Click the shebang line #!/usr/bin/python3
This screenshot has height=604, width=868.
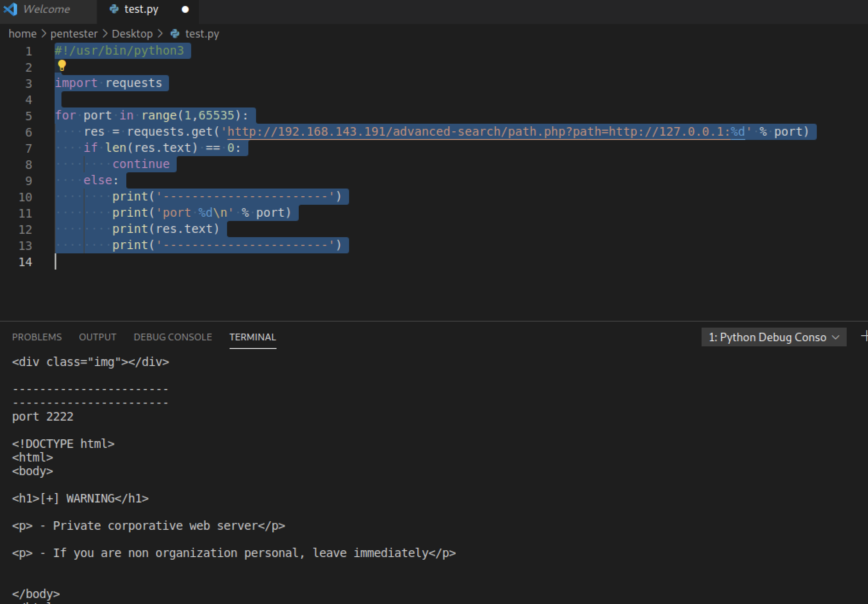coord(119,51)
